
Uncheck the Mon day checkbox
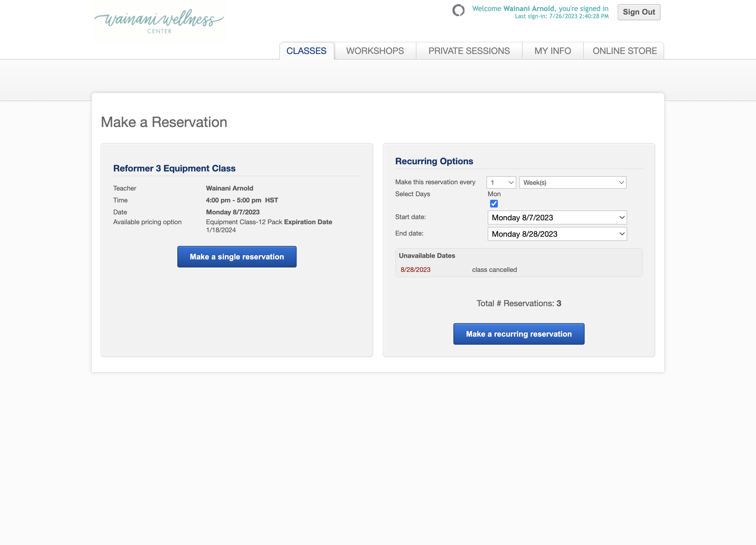[494, 204]
